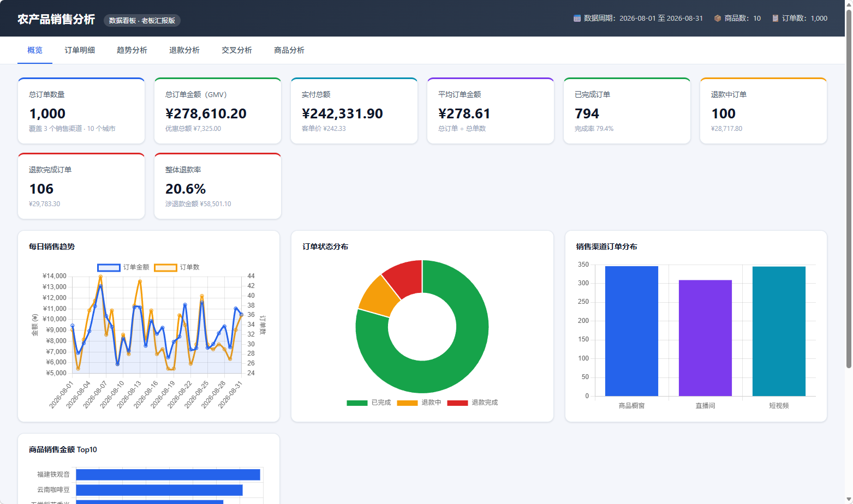Image resolution: width=853 pixels, height=504 pixels.
Task: Click the 商品销售金额 Top10 chart title
Action: click(x=63, y=449)
